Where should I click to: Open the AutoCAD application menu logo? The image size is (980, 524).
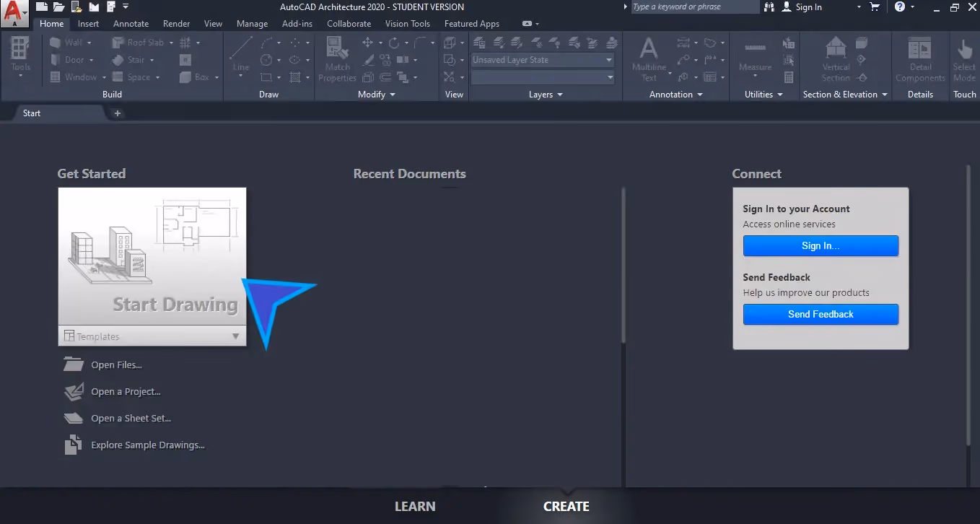(x=16, y=14)
